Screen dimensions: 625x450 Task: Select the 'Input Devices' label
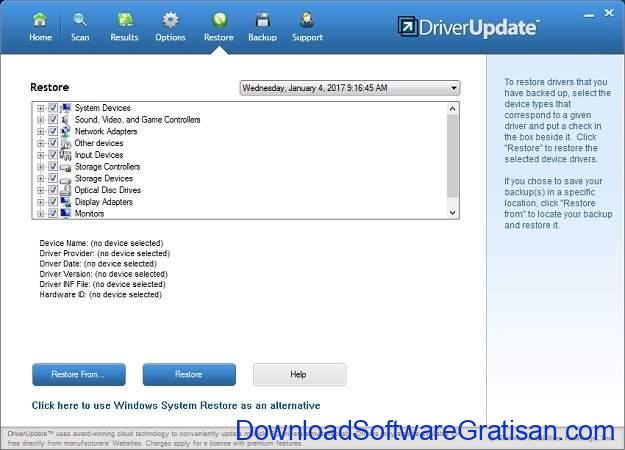(x=99, y=155)
